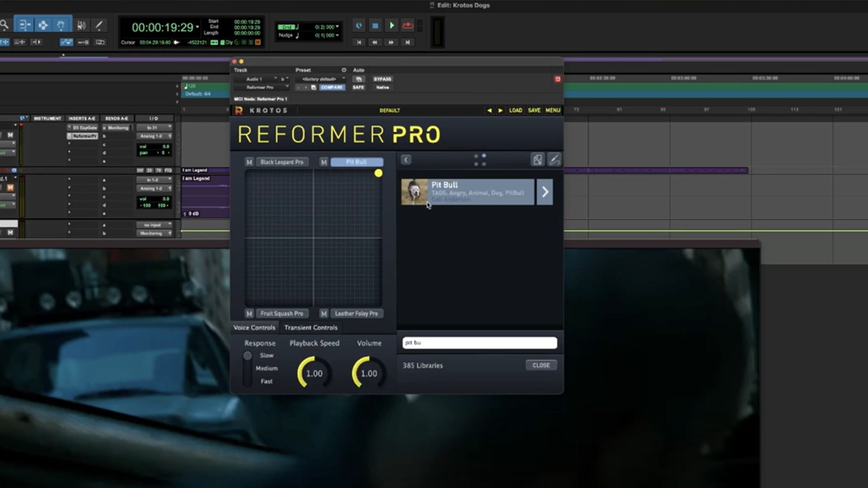This screenshot has width=868, height=488.
Task: Open the Pit Bull library arrow
Action: click(x=545, y=192)
